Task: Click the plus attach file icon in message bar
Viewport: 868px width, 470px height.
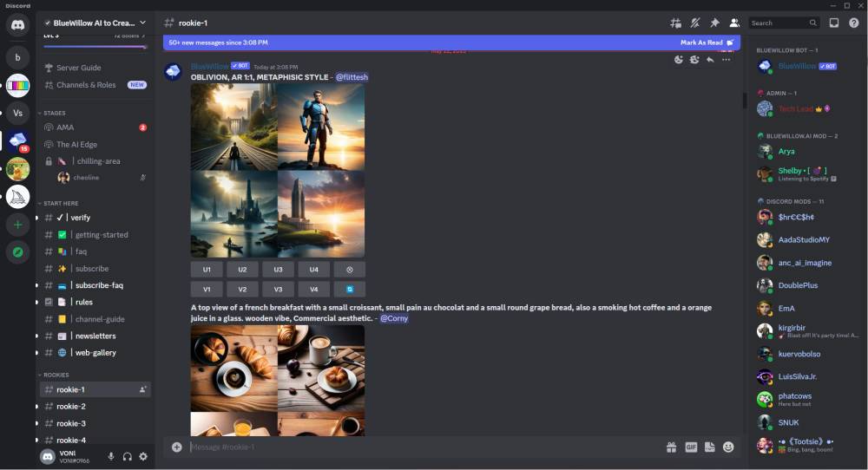Action: tap(176, 447)
